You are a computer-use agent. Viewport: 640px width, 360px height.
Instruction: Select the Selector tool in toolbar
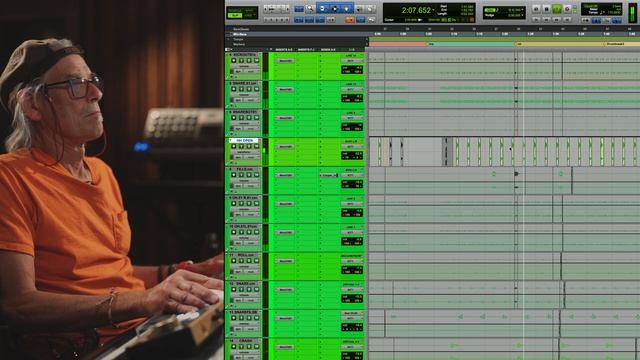click(335, 9)
